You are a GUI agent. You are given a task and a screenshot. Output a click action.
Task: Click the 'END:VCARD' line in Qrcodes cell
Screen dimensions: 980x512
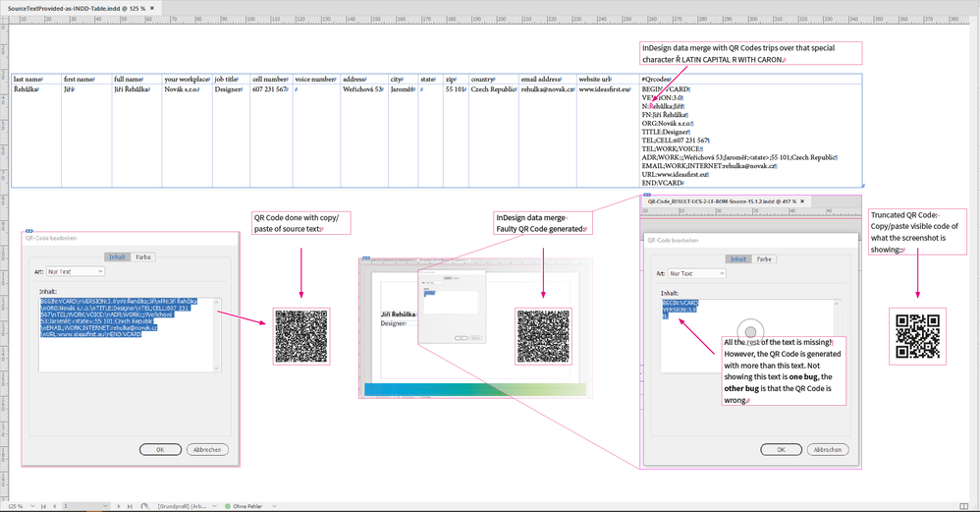(662, 183)
